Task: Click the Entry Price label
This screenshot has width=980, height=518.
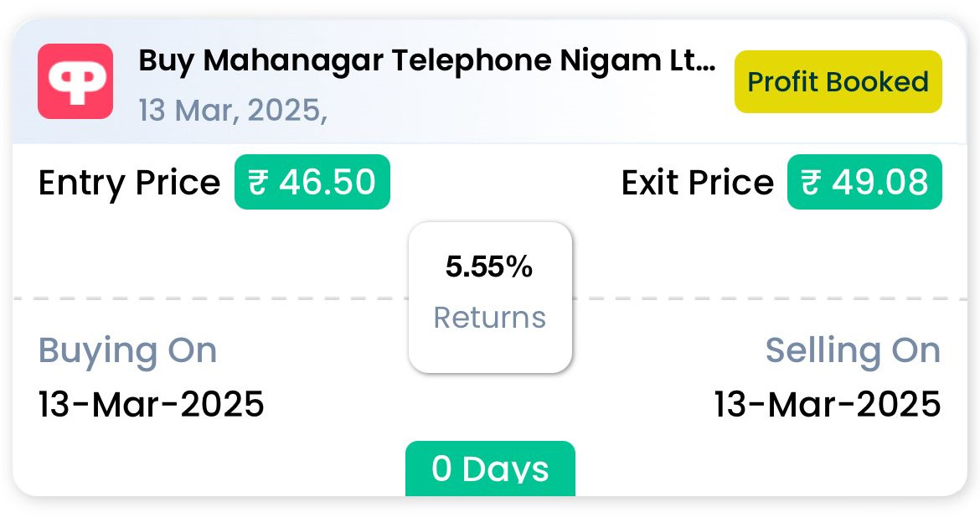Action: (x=129, y=184)
